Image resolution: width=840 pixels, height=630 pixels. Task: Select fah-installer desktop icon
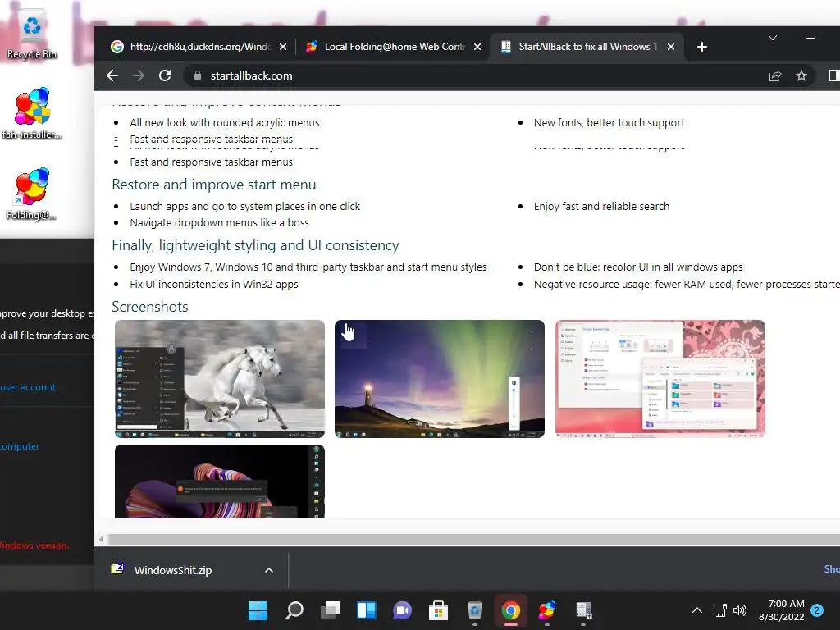pos(32,114)
